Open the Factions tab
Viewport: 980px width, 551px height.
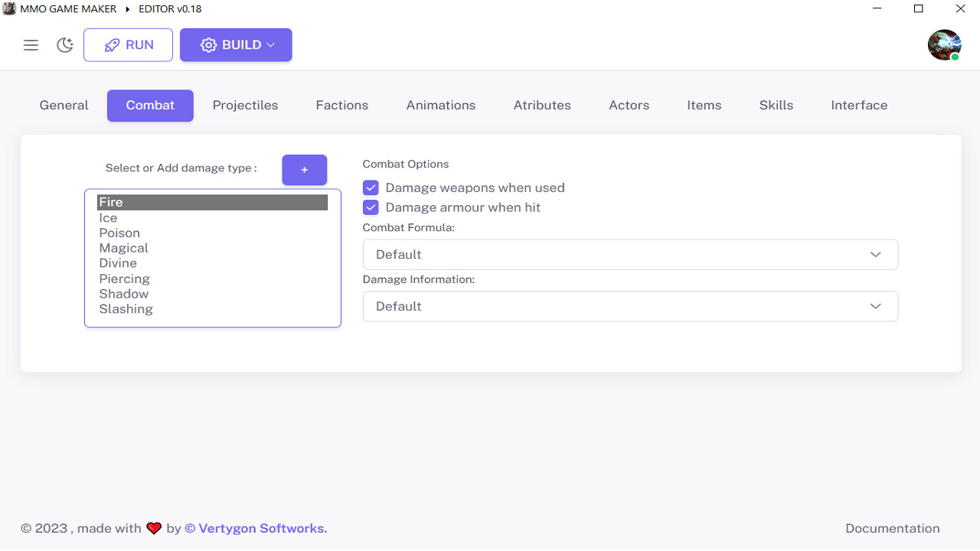[341, 105]
